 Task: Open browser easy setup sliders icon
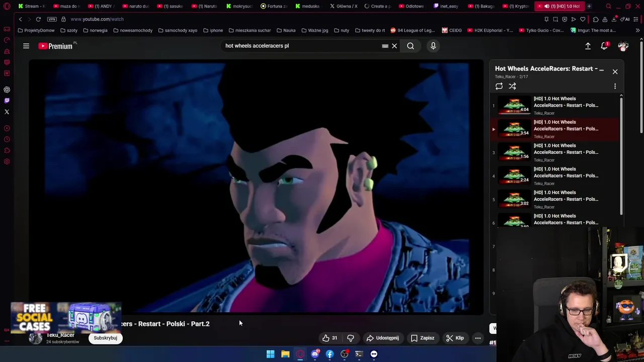tap(636, 19)
